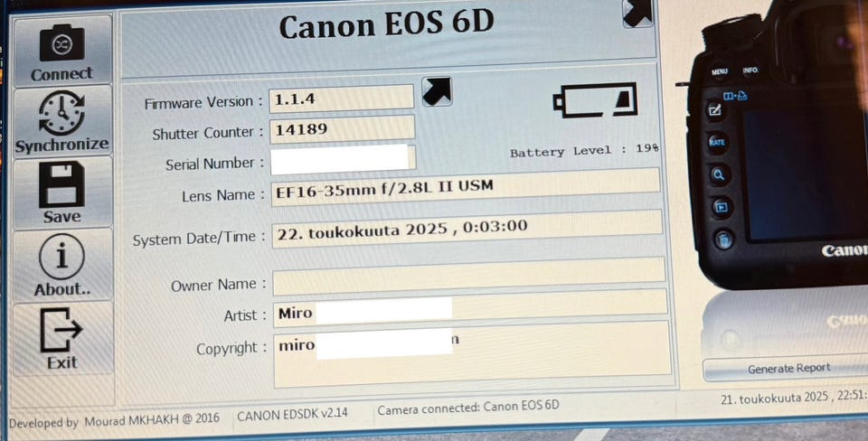The height and width of the screenshot is (441, 868).
Task: Click the Copyright text box
Action: pyautogui.click(x=472, y=353)
